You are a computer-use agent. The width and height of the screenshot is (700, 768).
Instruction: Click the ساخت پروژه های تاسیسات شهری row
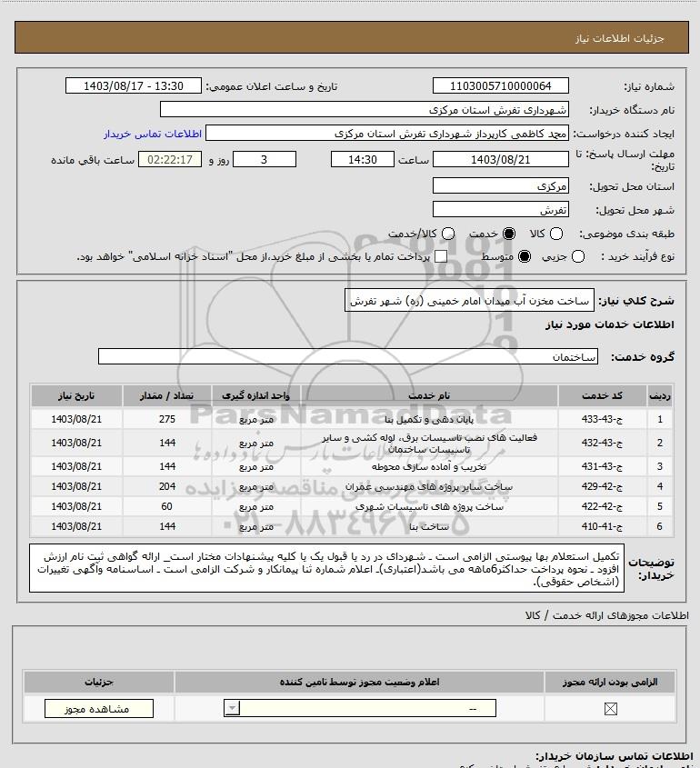[x=352, y=506]
